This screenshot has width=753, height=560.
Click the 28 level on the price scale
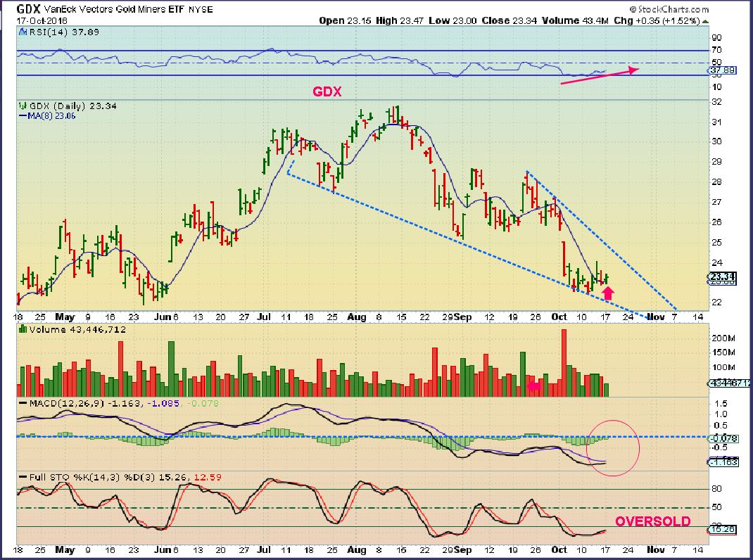point(716,182)
